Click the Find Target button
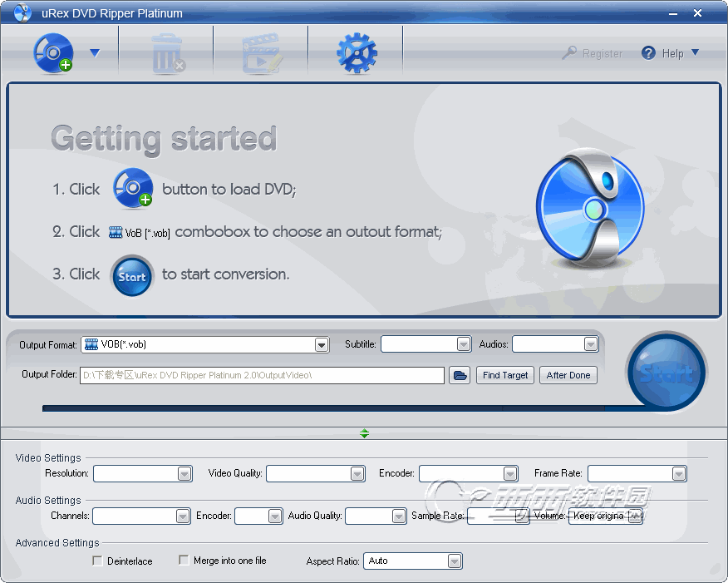The height and width of the screenshot is (583, 728). [x=505, y=375]
